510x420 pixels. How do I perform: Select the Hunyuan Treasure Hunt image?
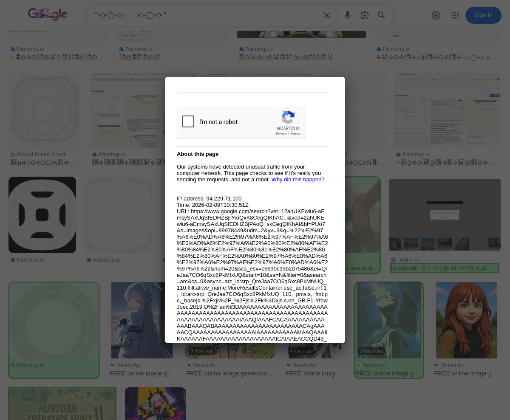point(62,403)
